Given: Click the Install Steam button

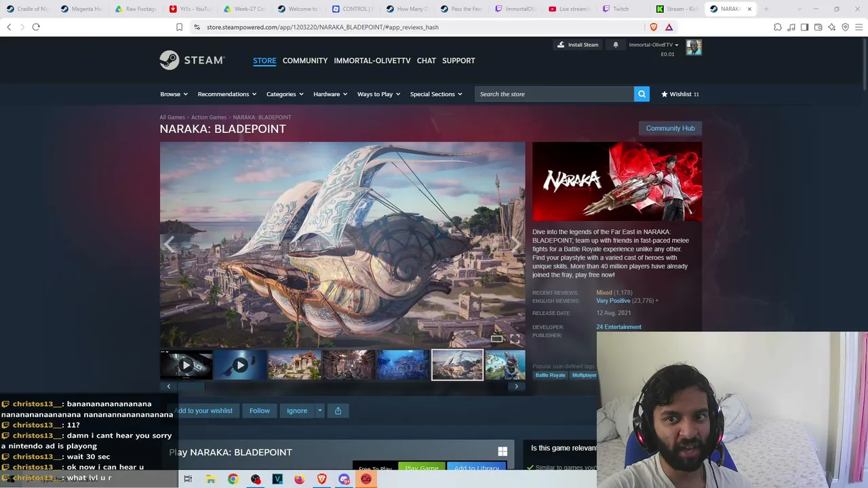Looking at the screenshot, I should coord(578,45).
